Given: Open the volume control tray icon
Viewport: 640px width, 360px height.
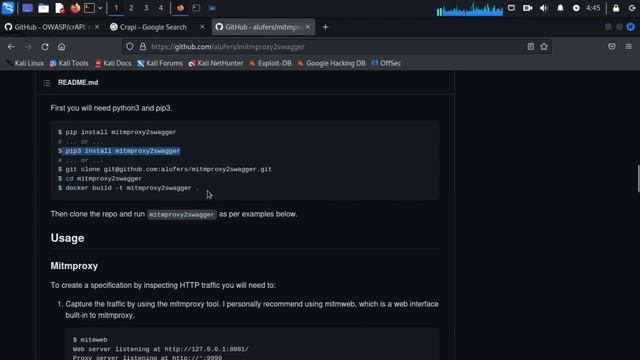Looking at the screenshot, I should pyautogui.click(x=544, y=8).
